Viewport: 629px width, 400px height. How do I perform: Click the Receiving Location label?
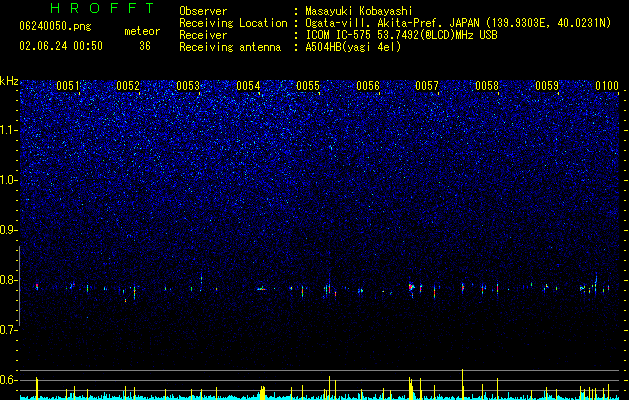[233, 23]
